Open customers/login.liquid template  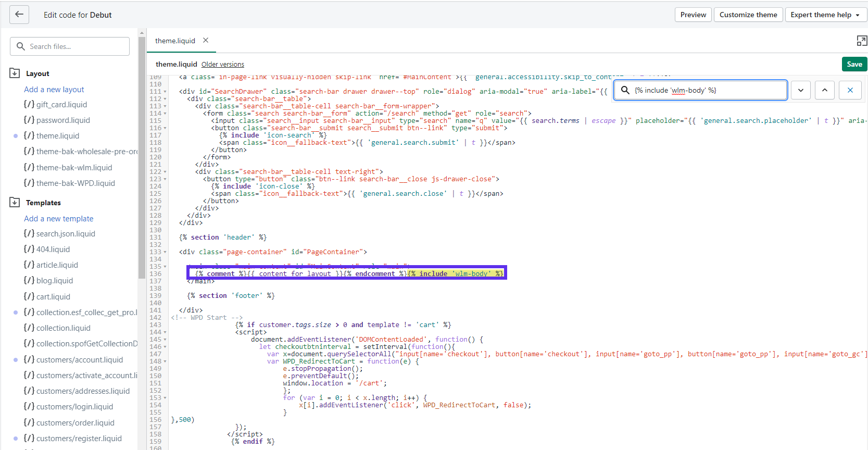(x=74, y=407)
